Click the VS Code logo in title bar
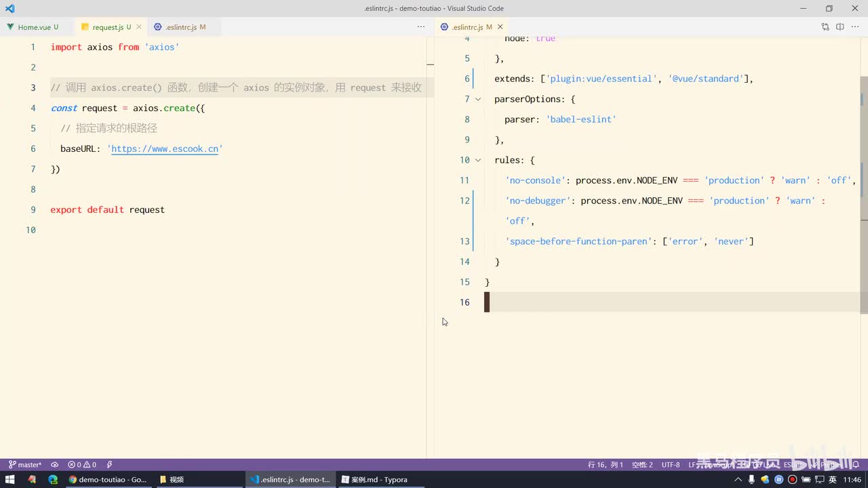 click(9, 8)
